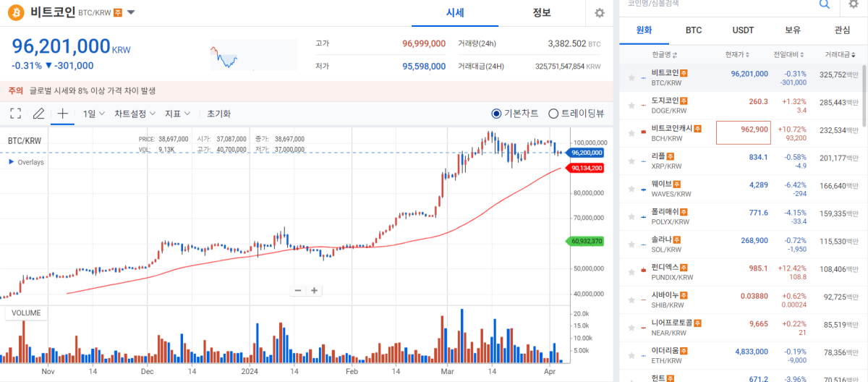Switch to the 정보 tab
Screen dimensions: 868x382
[541, 13]
